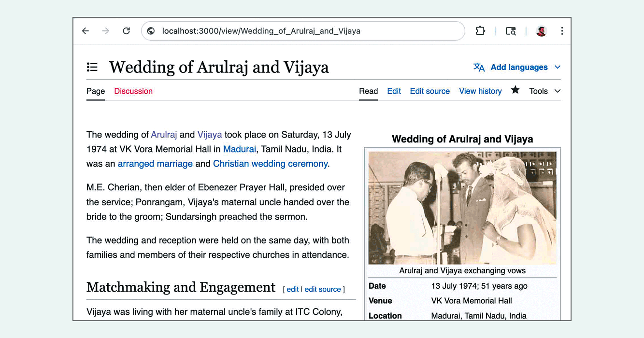Follow the Madurai link
The width and height of the screenshot is (644, 338).
(x=239, y=149)
